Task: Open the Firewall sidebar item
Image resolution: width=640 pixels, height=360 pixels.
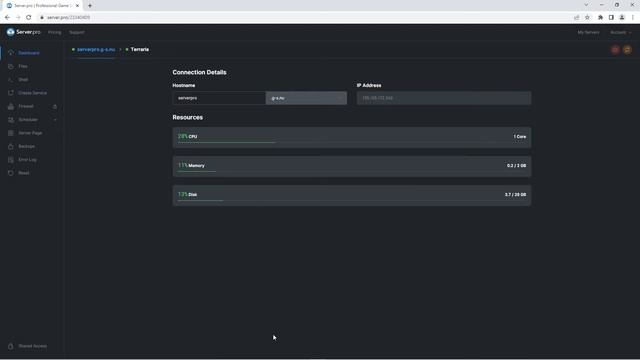Action: [26, 106]
